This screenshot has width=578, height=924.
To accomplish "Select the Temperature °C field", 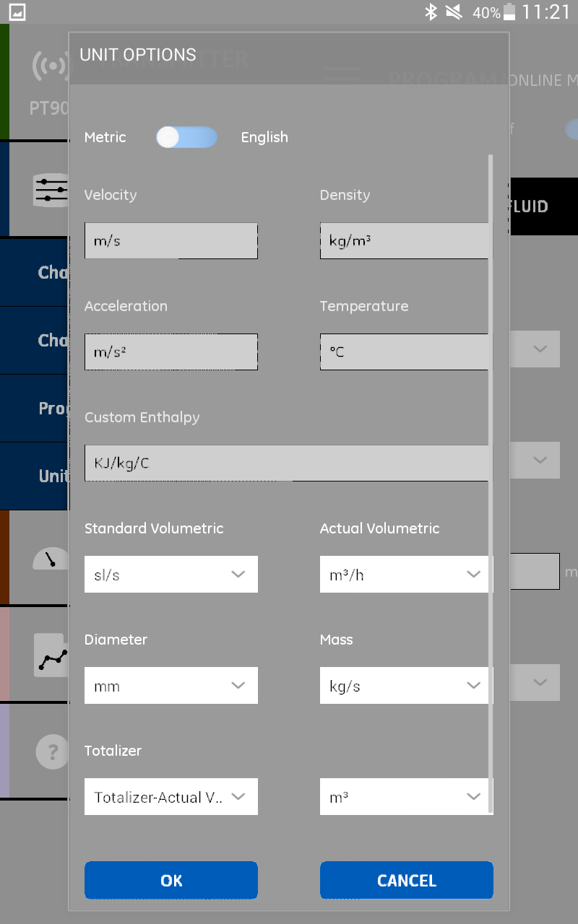I will click(x=405, y=352).
